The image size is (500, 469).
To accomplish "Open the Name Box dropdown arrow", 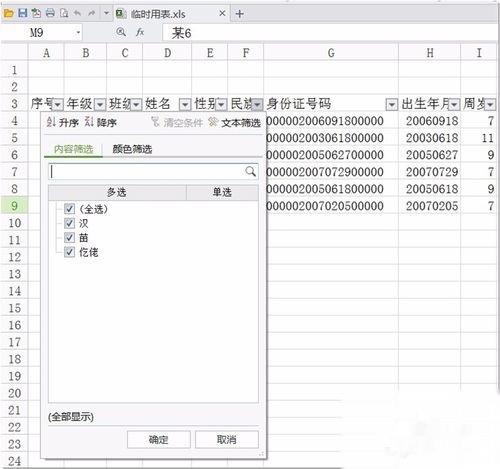I will tap(78, 33).
